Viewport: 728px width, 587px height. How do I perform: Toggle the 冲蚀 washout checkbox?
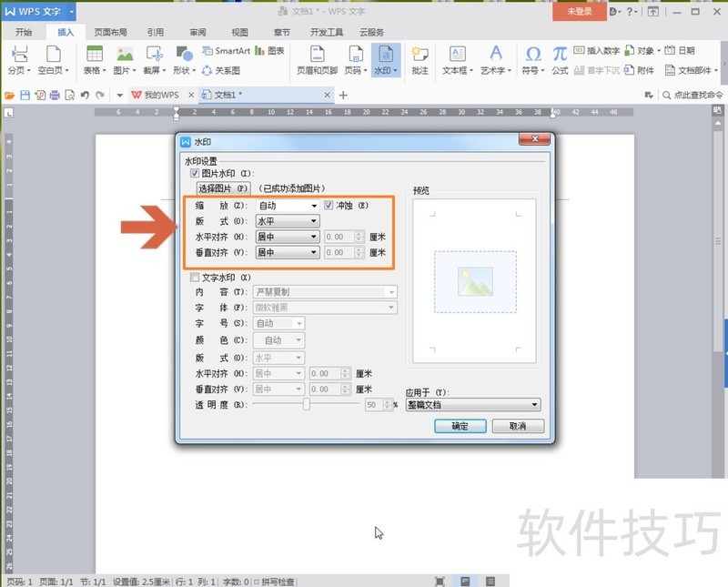(x=329, y=205)
